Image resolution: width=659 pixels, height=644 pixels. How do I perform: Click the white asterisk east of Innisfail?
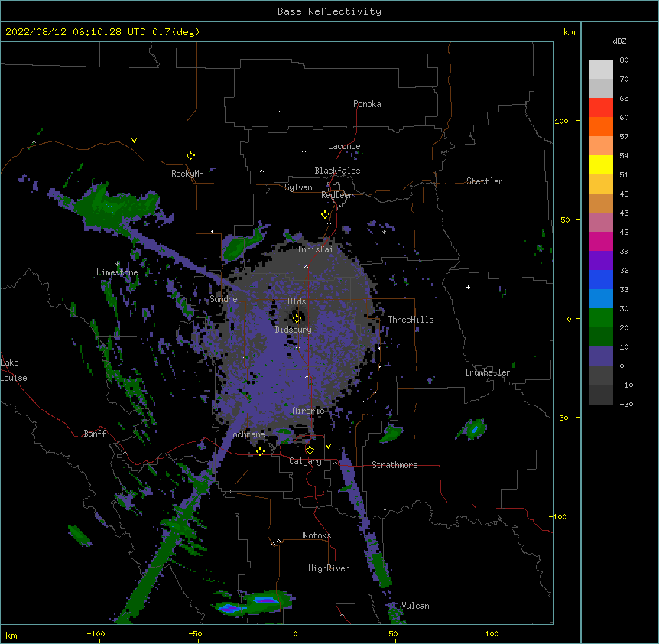tap(384, 232)
